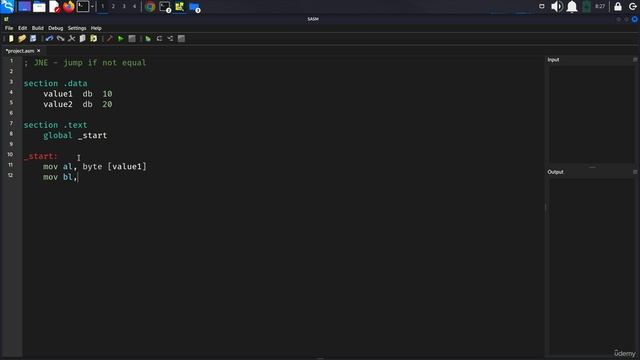Image resolution: width=640 pixels, height=360 pixels.
Task: Click 'global _start' on line 8
Action: (x=75, y=136)
